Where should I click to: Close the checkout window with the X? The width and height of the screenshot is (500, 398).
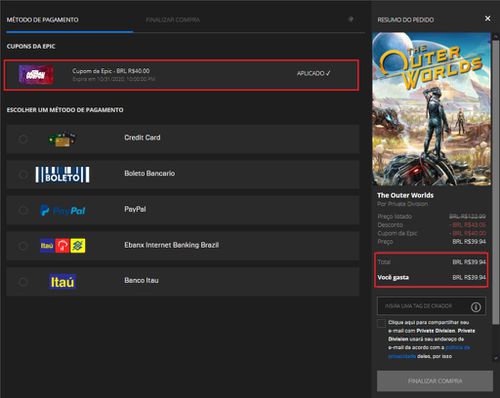coord(488,19)
